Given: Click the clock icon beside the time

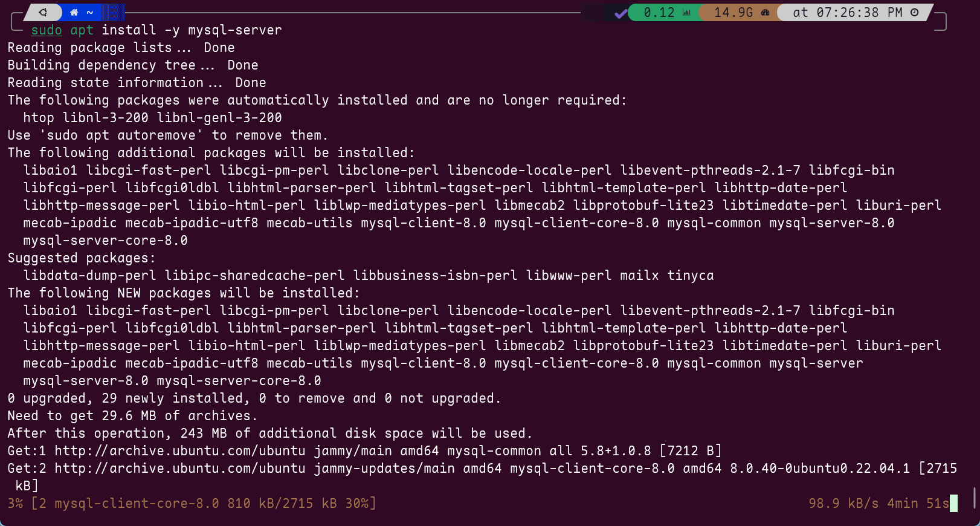Looking at the screenshot, I should [914, 13].
